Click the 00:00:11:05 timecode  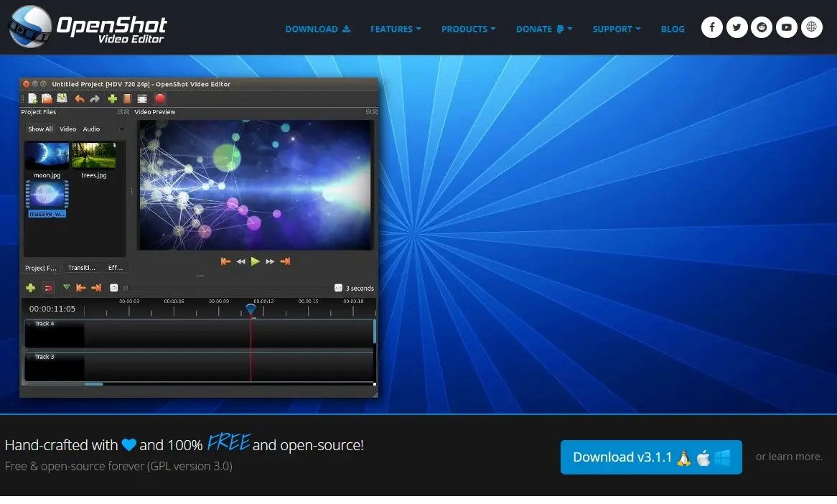tap(52, 309)
